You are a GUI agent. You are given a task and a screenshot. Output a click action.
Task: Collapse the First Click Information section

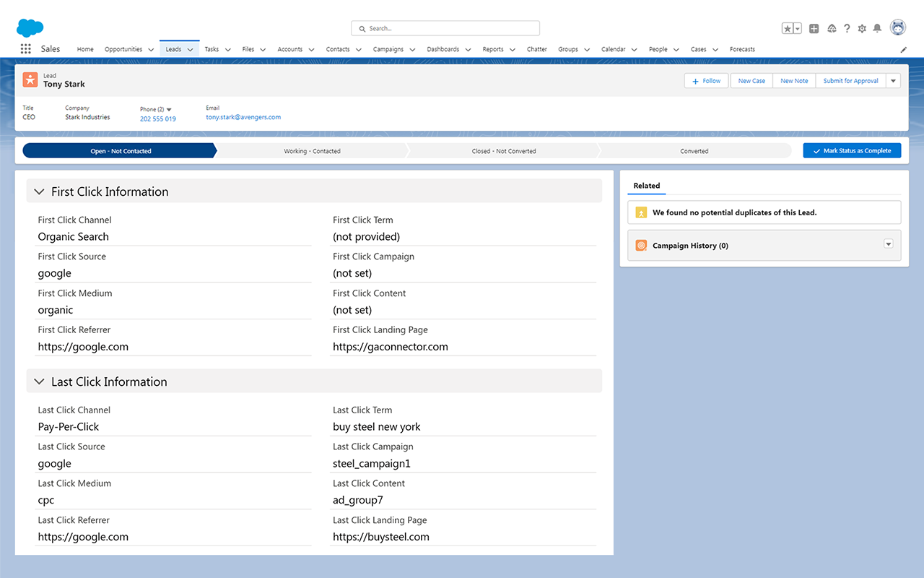click(x=39, y=191)
